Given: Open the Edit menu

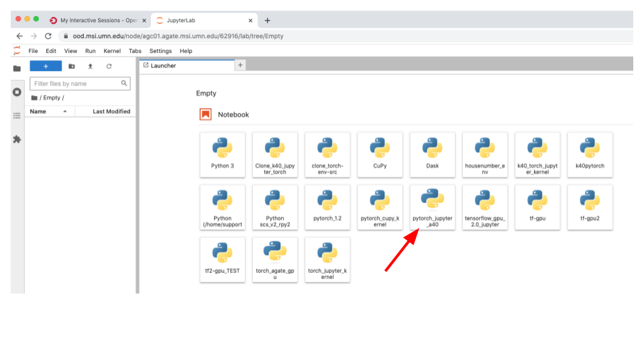Looking at the screenshot, I should coord(51,51).
